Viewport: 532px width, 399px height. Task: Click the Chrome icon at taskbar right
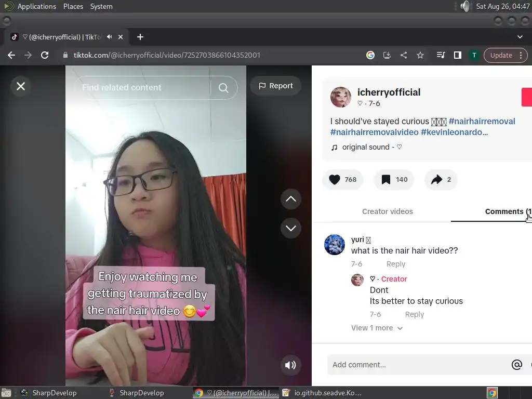(x=492, y=393)
